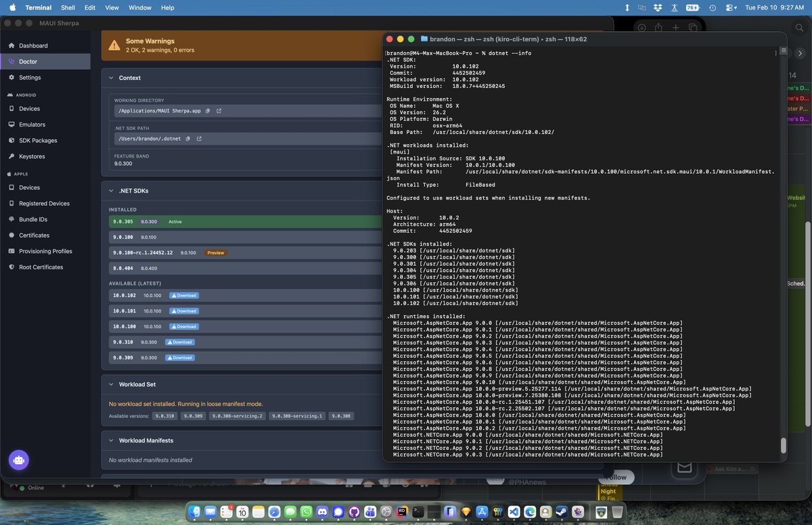Open Root Certificates page
The height and width of the screenshot is (525, 812).
tap(45, 267)
